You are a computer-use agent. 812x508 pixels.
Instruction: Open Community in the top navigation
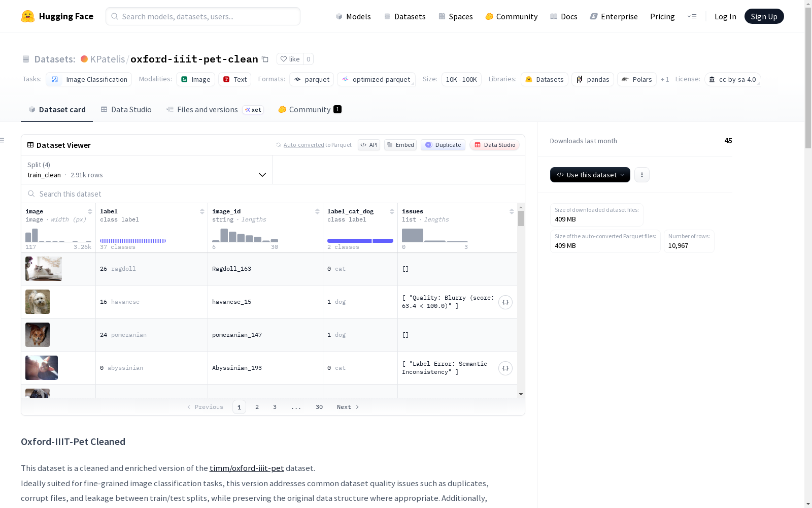point(512,16)
